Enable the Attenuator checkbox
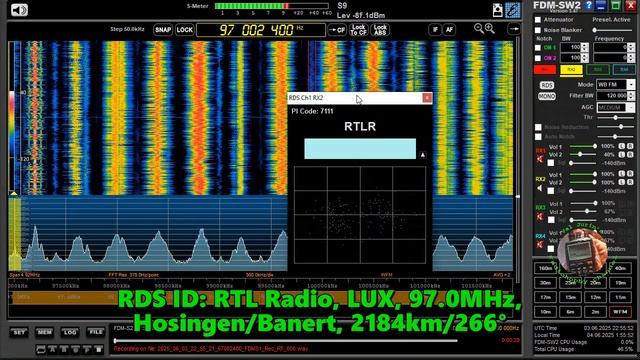The width and height of the screenshot is (640, 360). tap(538, 20)
